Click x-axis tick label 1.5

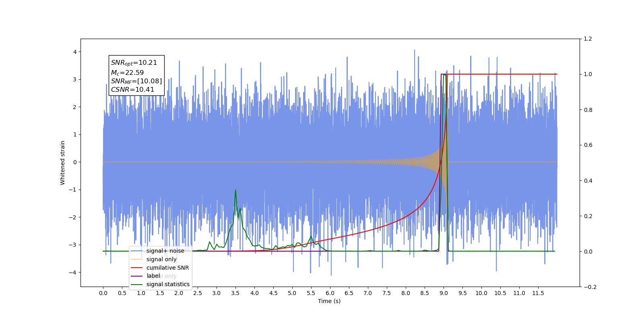[160, 293]
